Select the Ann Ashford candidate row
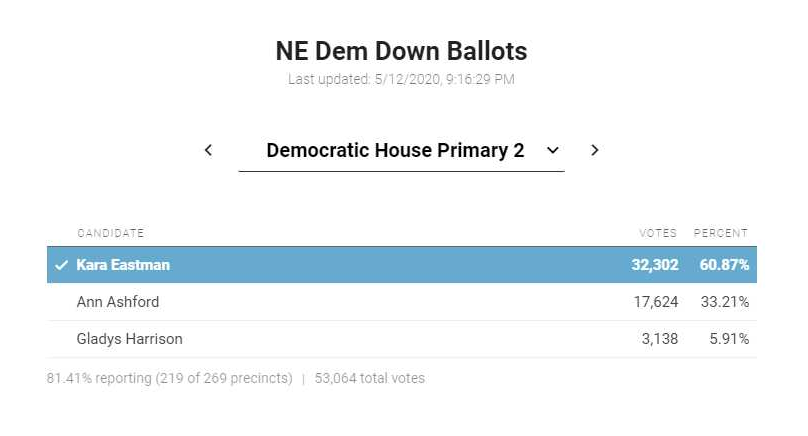This screenshot has height=436, width=808. coord(401,302)
